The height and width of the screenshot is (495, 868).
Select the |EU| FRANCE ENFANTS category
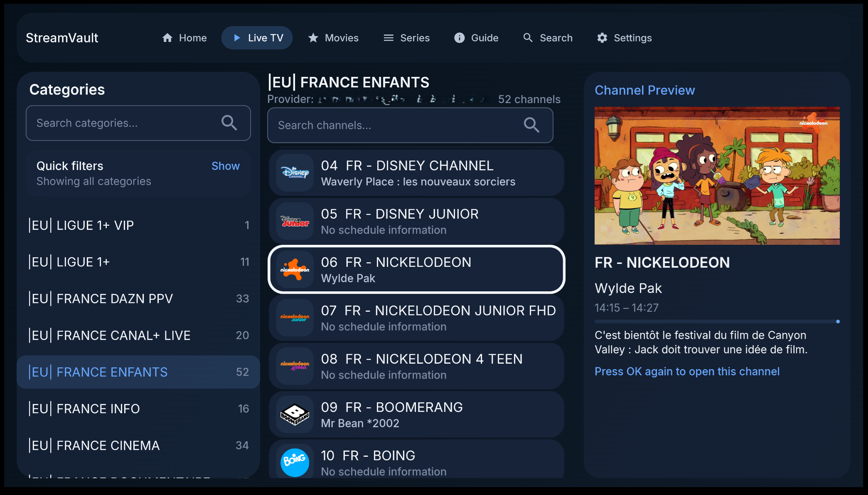tap(138, 372)
